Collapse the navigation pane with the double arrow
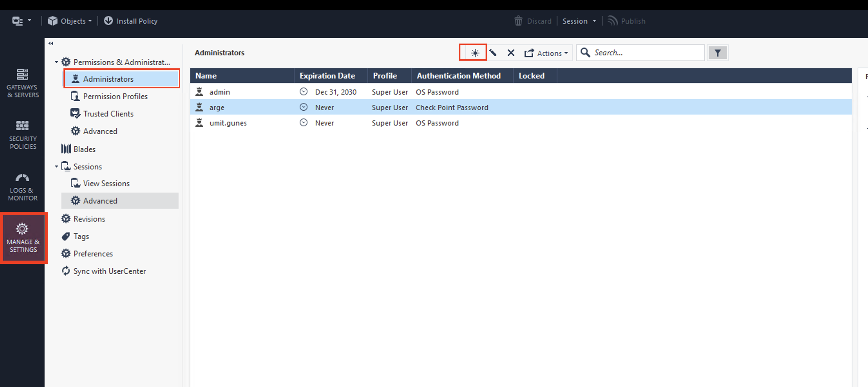The width and height of the screenshot is (868, 387). 51,43
